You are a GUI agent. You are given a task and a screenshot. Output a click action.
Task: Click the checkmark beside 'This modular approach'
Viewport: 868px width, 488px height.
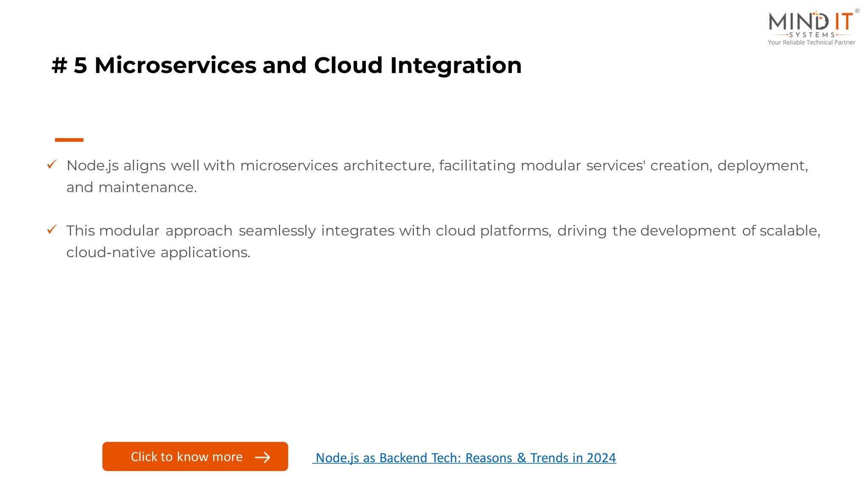point(52,230)
